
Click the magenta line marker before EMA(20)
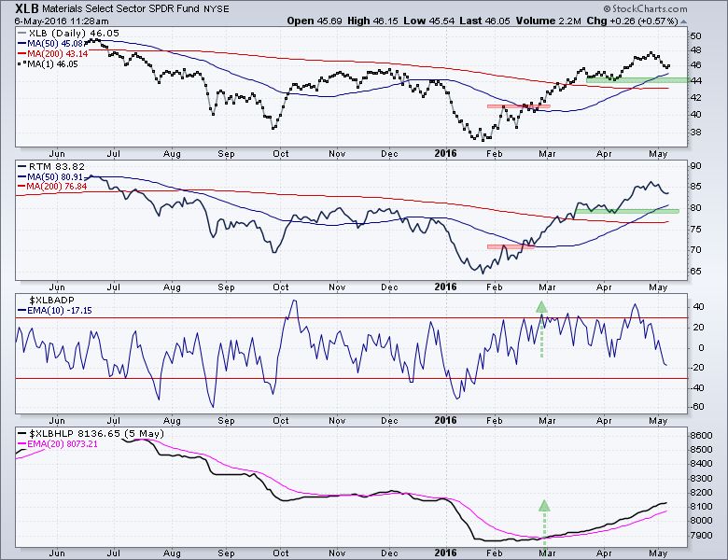click(x=21, y=444)
